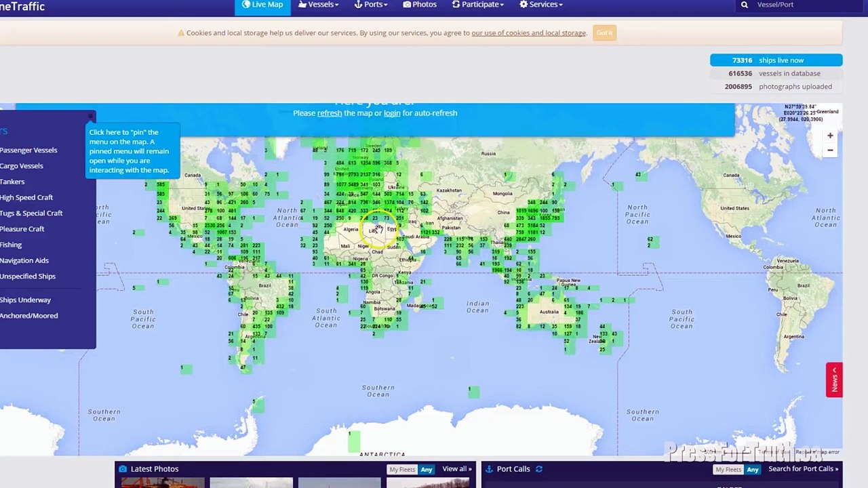Toggle High Speed Craft filter
This screenshot has width=868, height=488.
coord(26,197)
